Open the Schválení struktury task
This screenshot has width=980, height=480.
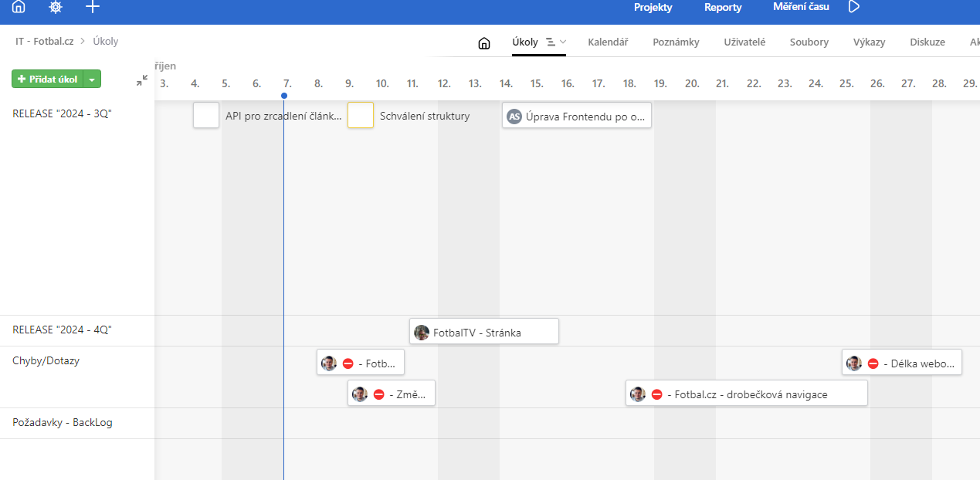tap(425, 116)
